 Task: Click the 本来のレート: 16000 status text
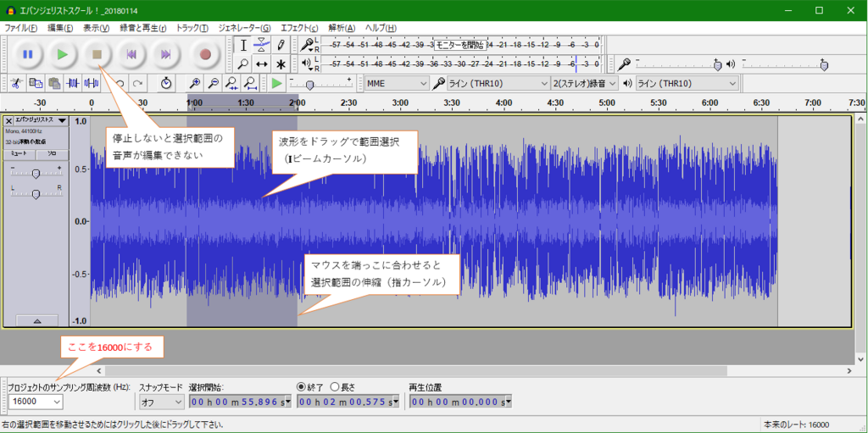click(797, 425)
